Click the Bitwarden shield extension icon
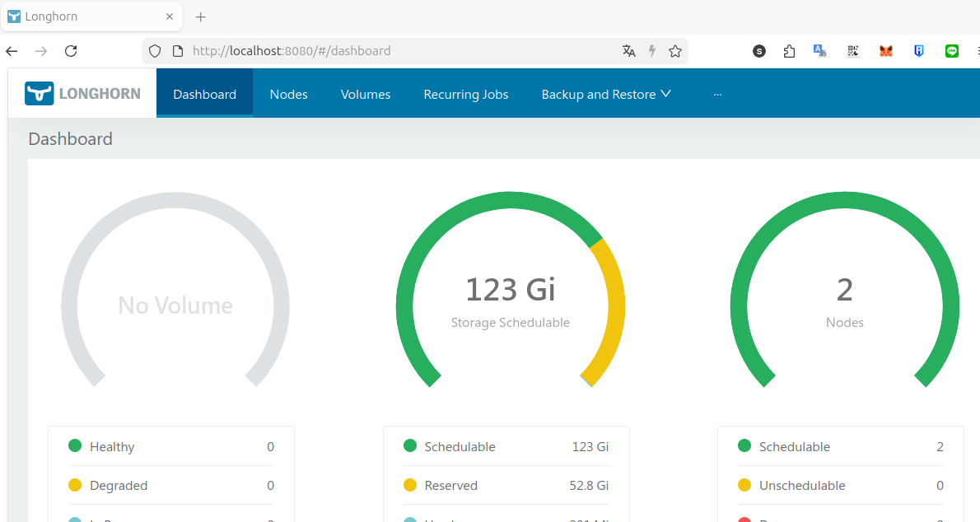Screen dimensions: 980x522 [919, 51]
